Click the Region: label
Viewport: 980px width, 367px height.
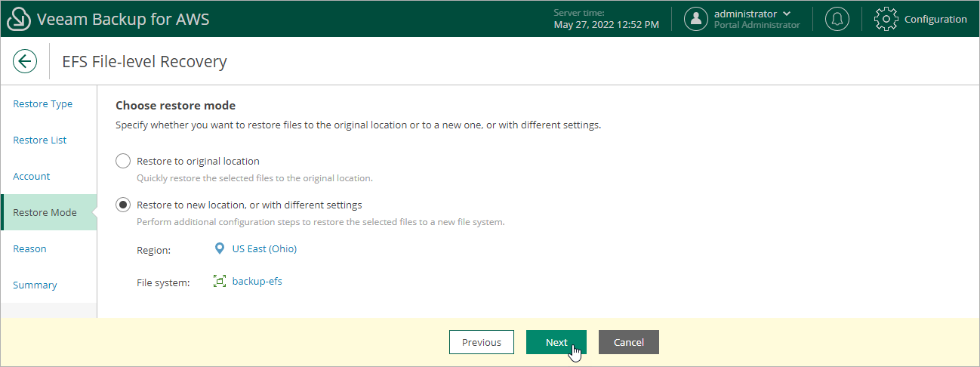click(154, 250)
